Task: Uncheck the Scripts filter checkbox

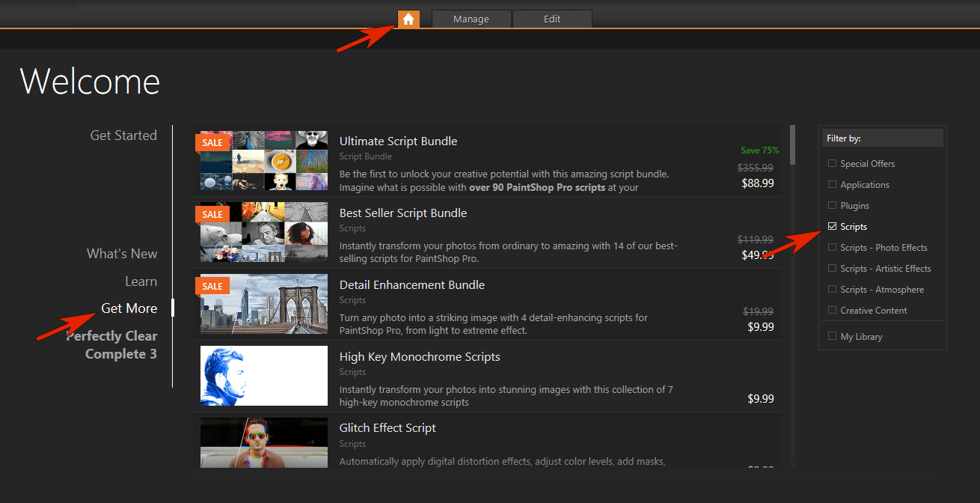Action: coord(833,226)
